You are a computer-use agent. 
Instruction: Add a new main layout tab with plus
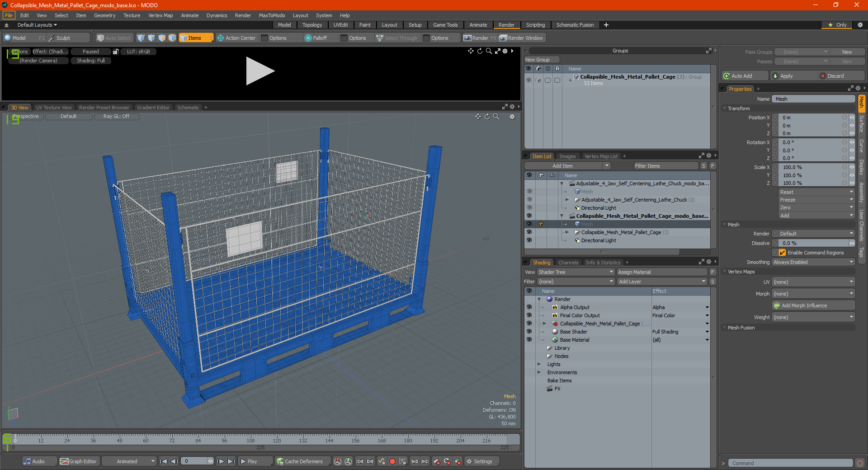tap(606, 25)
